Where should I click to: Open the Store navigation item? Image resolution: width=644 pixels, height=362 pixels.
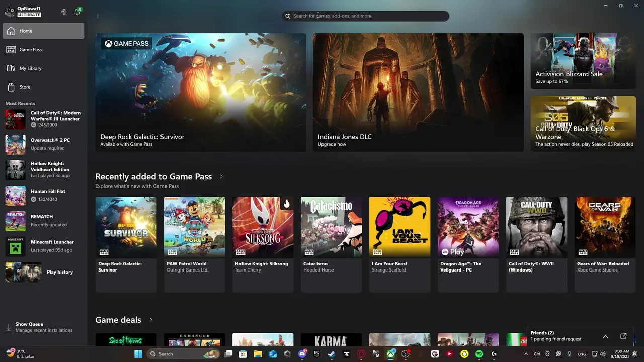tap(43, 87)
